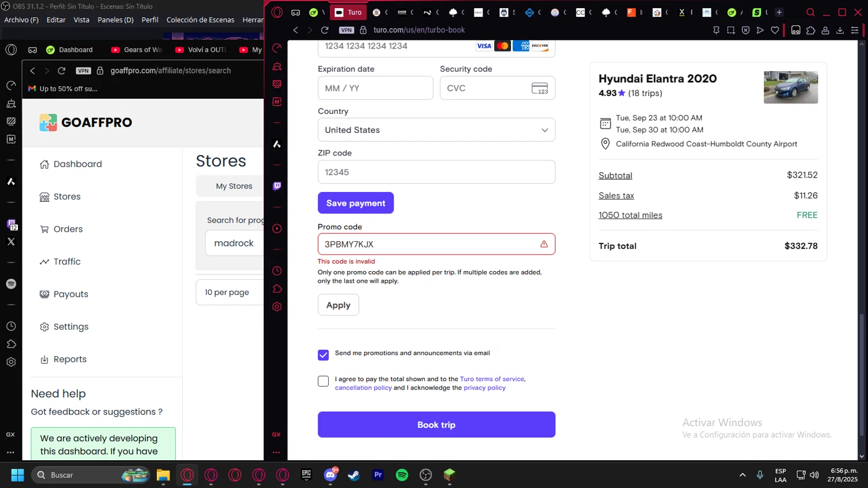This screenshot has width=868, height=488.
Task: Open Windows Start menu
Action: [17, 475]
